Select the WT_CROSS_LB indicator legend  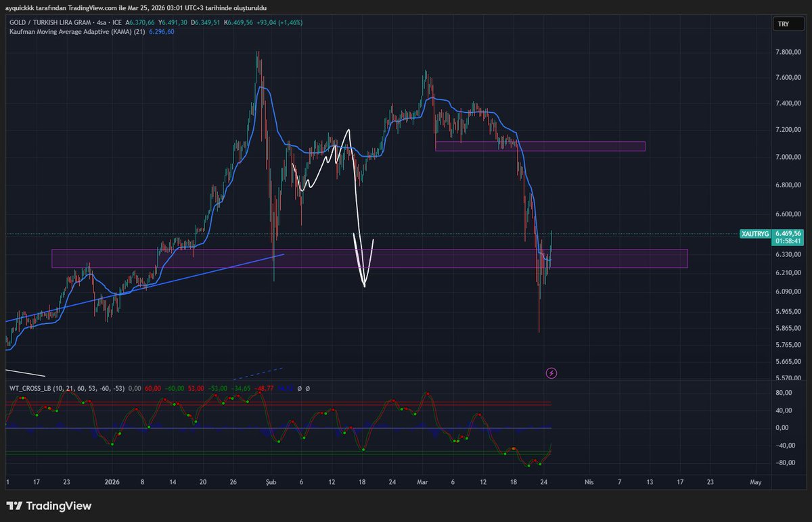click(x=67, y=388)
